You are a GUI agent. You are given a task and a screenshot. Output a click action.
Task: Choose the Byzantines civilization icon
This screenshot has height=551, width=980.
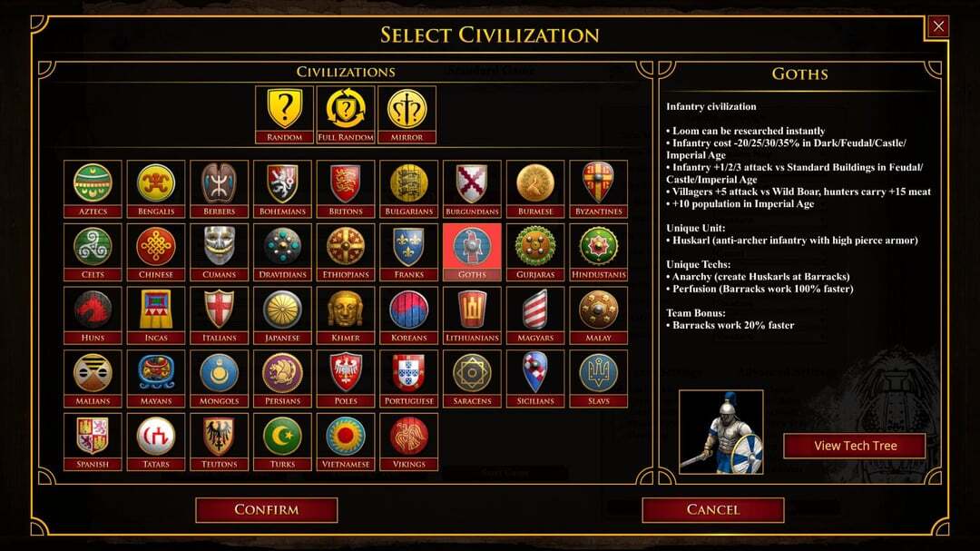click(598, 189)
